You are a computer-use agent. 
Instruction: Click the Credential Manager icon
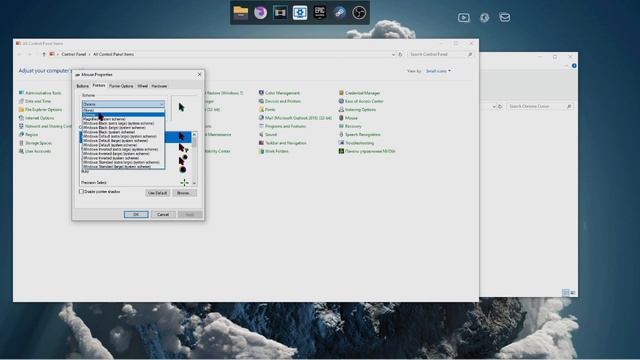[x=341, y=93]
